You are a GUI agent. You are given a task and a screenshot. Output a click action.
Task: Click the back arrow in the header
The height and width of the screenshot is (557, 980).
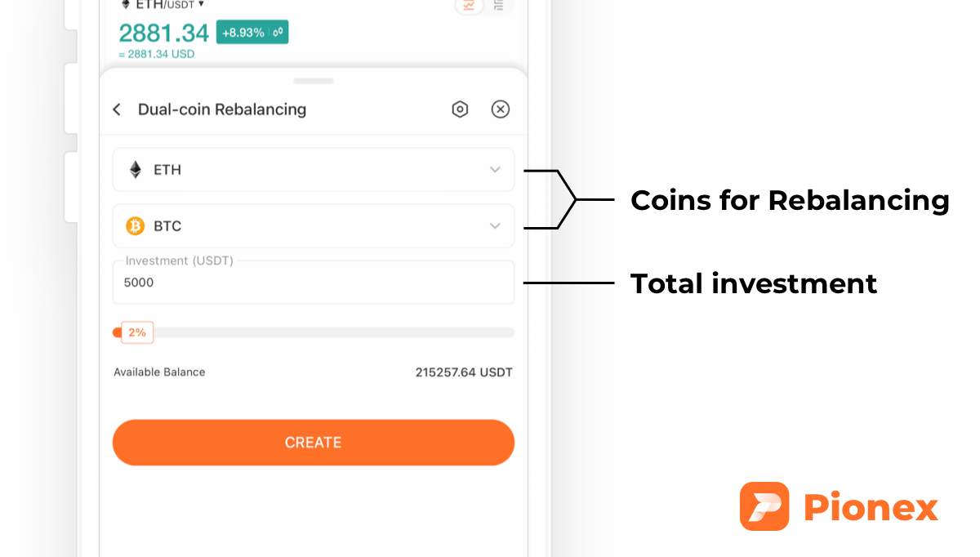(116, 109)
